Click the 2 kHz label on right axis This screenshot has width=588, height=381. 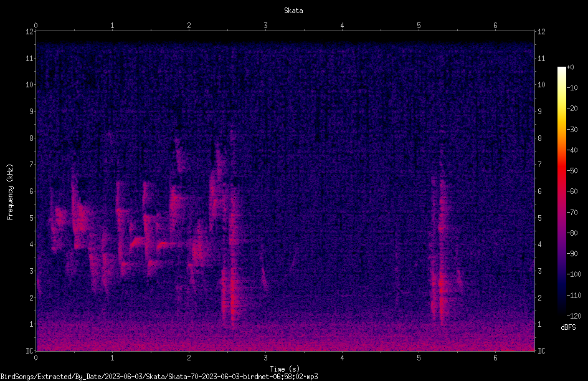(539, 297)
